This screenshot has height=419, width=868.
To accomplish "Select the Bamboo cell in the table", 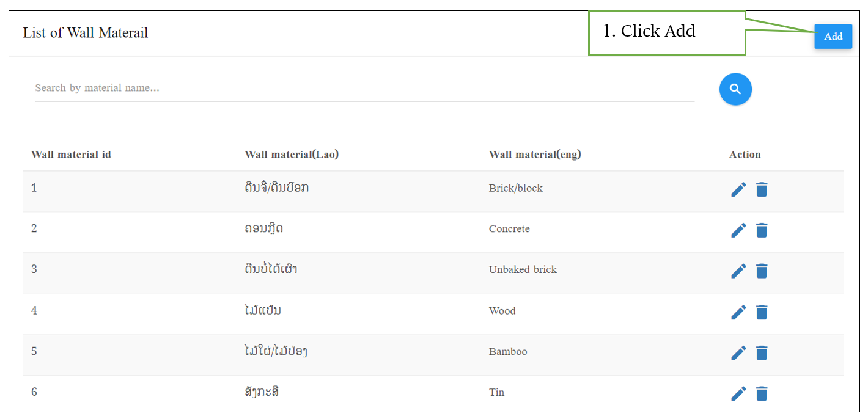I will (x=508, y=352).
